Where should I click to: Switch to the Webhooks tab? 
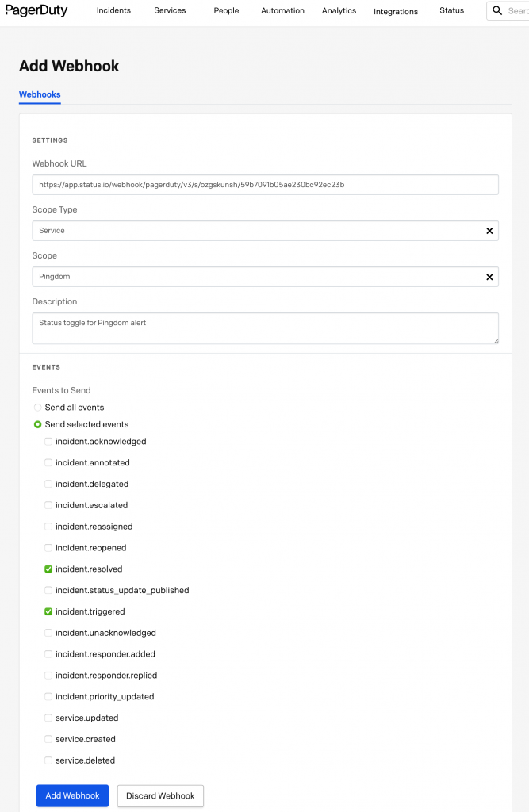click(x=39, y=94)
